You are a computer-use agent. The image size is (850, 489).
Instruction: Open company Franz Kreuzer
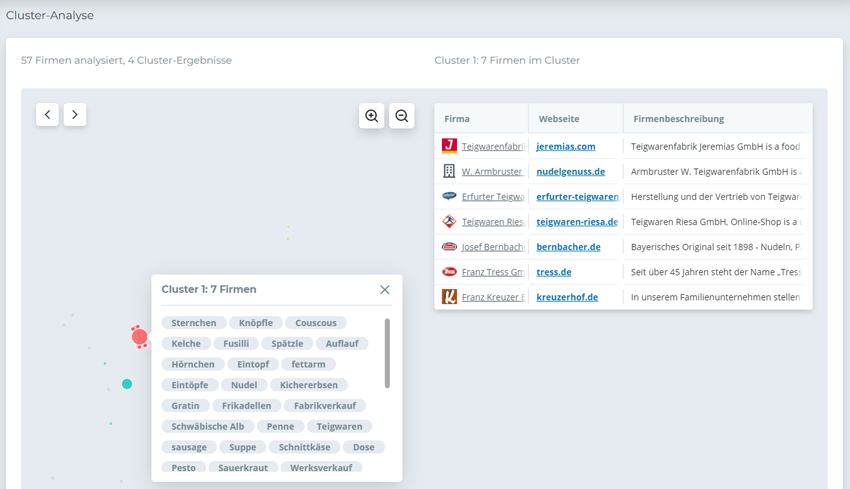(x=493, y=297)
